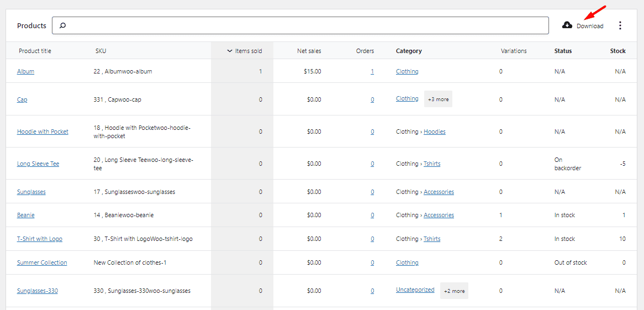Click the Stock column header

(x=617, y=51)
